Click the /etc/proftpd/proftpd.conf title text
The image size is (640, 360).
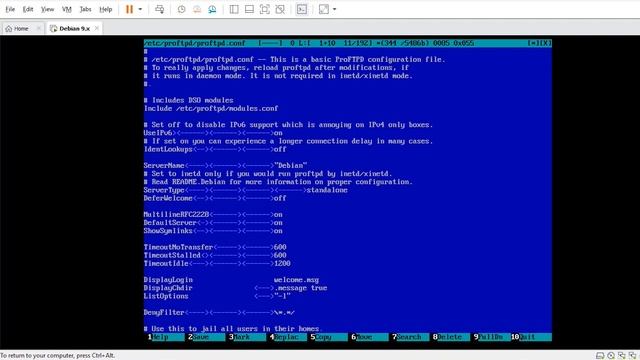(x=195, y=43)
